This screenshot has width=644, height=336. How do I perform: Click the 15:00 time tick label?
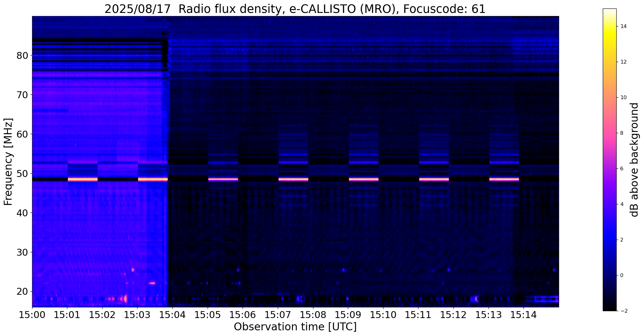click(32, 315)
